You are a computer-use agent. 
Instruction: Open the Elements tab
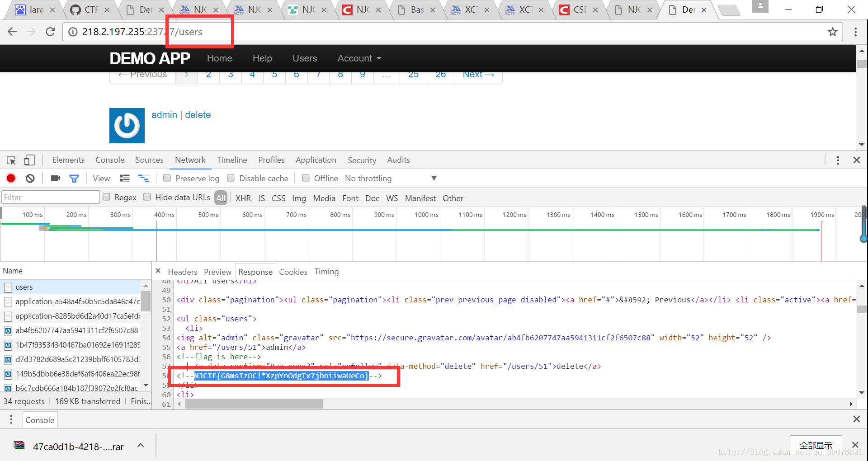click(68, 160)
